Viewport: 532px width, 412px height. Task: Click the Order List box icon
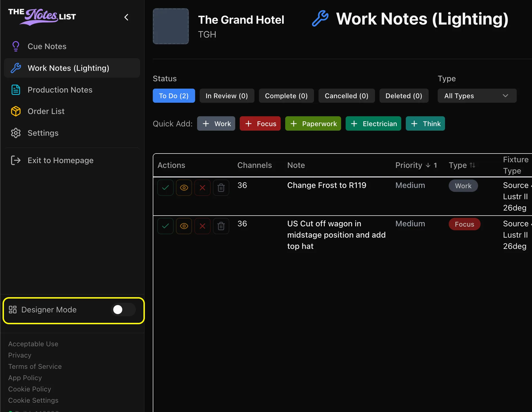(16, 111)
